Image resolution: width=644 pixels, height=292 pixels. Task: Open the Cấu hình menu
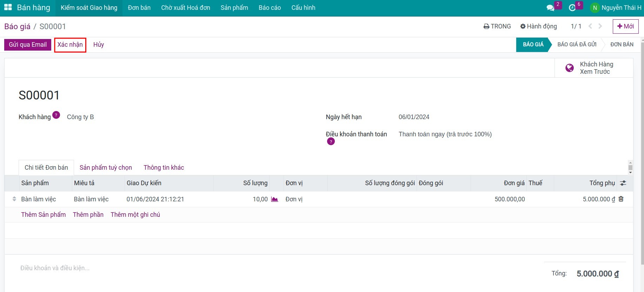303,8
